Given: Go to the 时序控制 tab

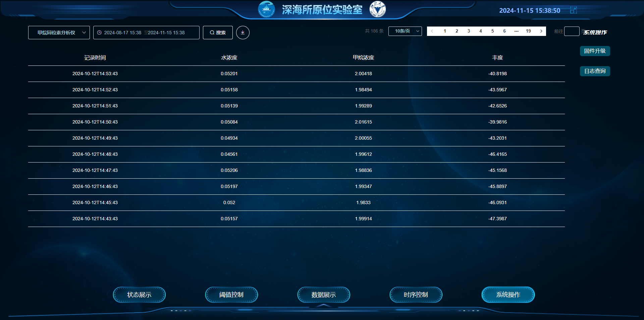Looking at the screenshot, I should pos(416,295).
